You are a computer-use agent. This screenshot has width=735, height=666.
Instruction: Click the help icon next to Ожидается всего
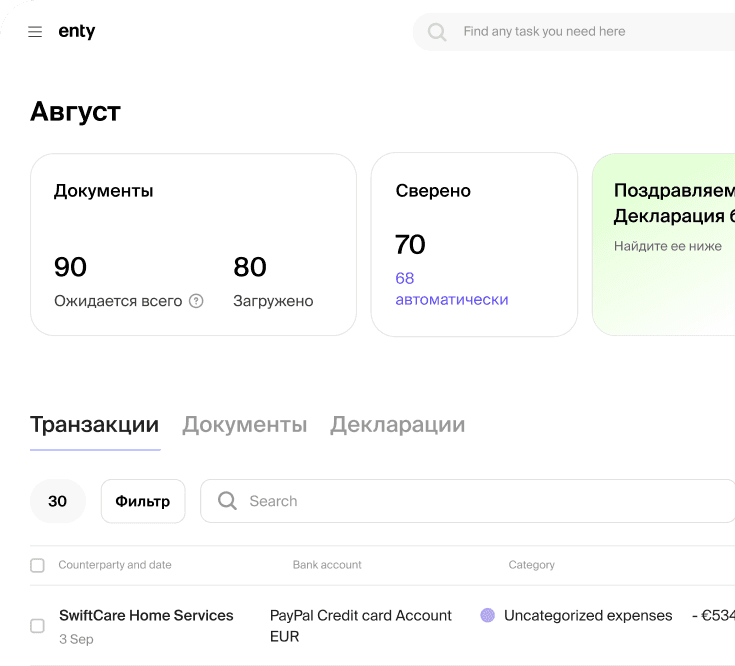point(196,301)
